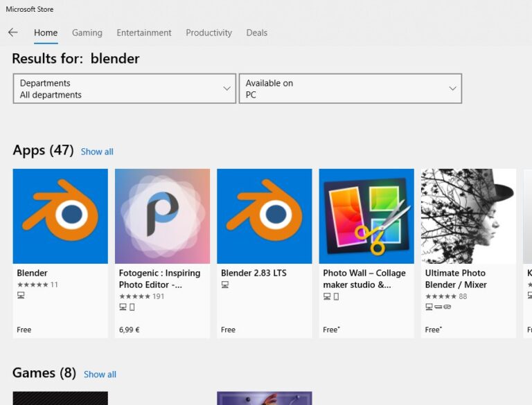
Task: Click PC device icon under Blender 2.83 LTS
Action: pyautogui.click(x=225, y=285)
